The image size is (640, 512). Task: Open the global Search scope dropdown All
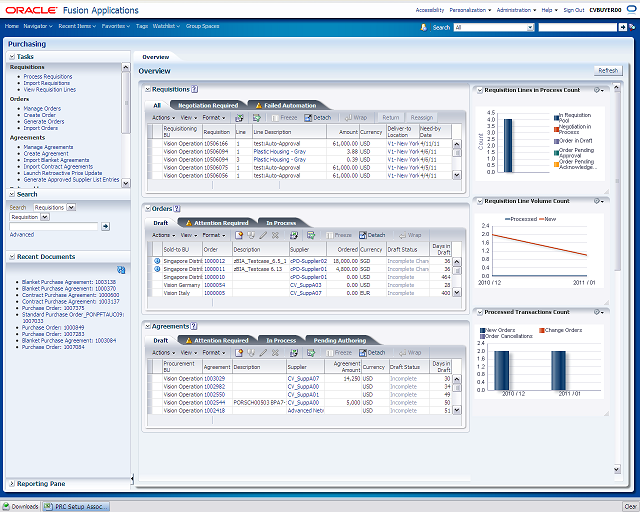pyautogui.click(x=530, y=27)
